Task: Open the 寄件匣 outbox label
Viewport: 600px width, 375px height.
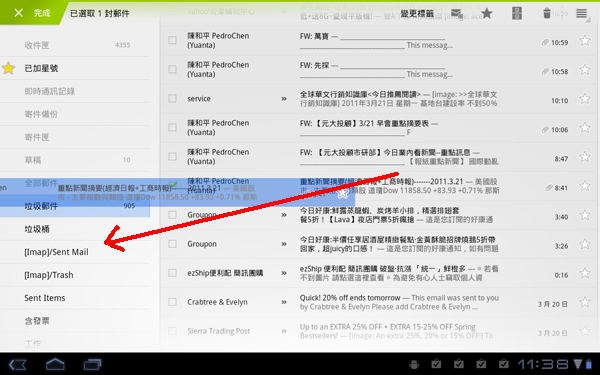Action: [75, 137]
